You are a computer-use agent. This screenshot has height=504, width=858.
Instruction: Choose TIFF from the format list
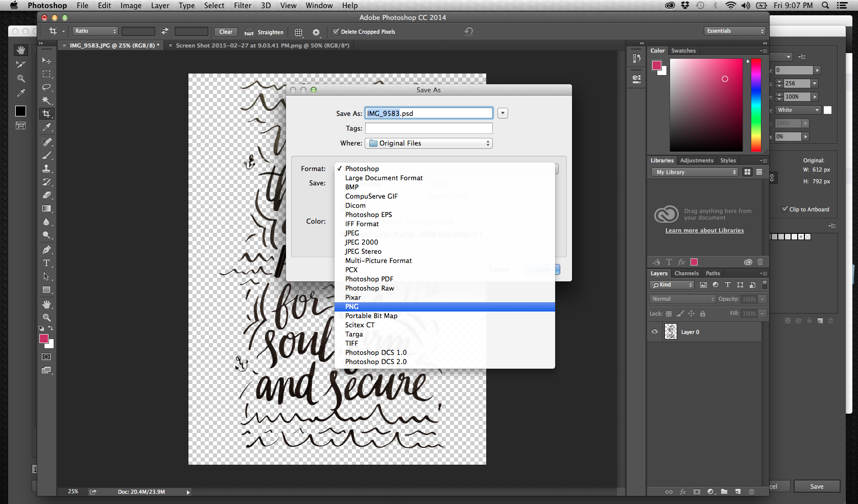click(444, 344)
